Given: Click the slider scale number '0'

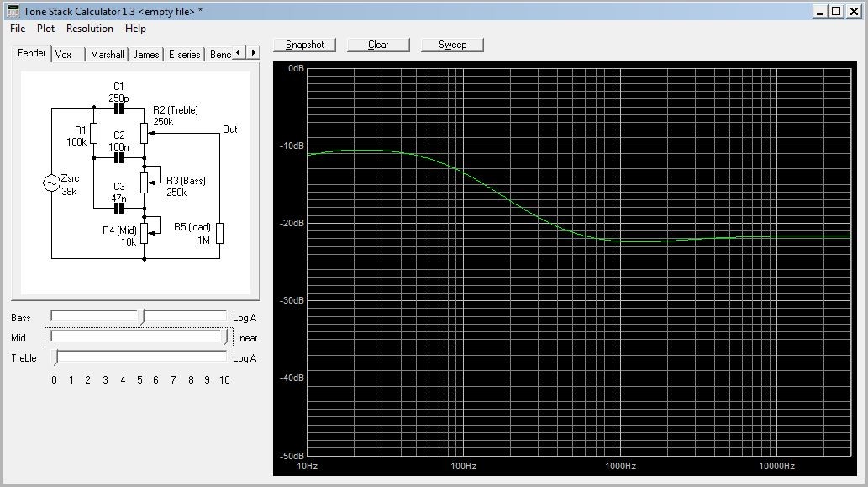Looking at the screenshot, I should (x=54, y=380).
